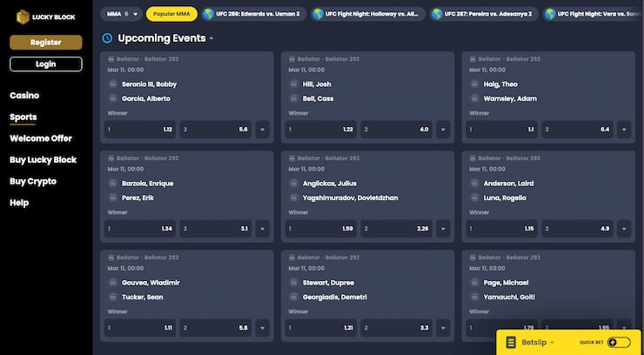Bet on Gouvea at odds 1.11
Viewport: 644px width, 355px height.
(140, 328)
